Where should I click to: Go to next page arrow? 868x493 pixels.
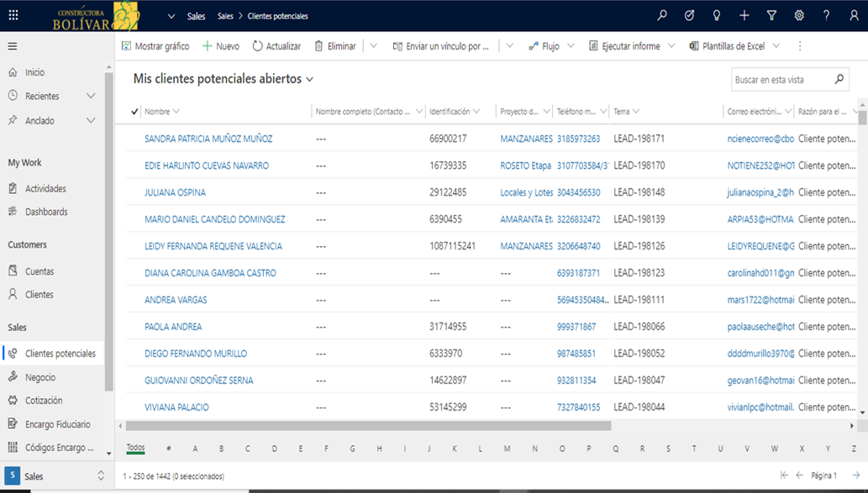click(856, 475)
